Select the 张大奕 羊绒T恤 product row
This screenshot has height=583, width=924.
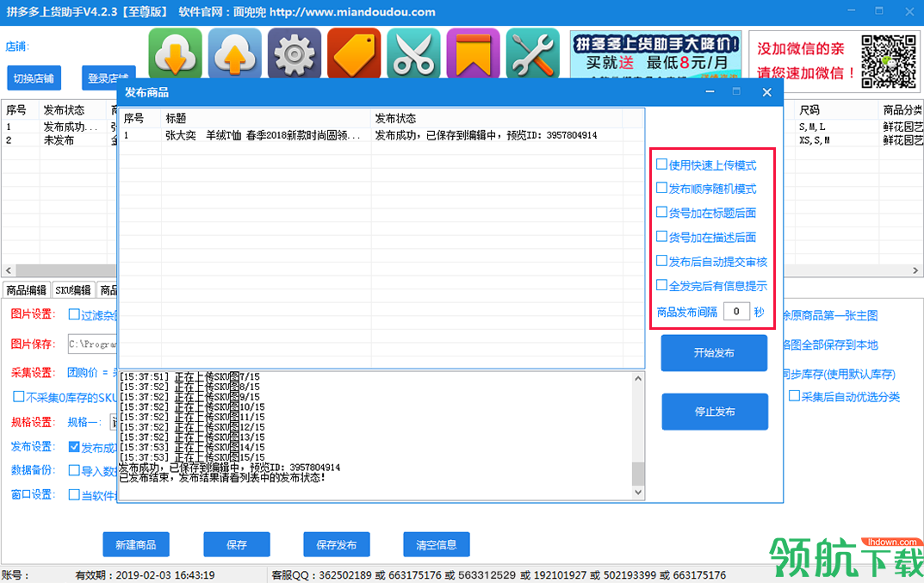pos(380,135)
